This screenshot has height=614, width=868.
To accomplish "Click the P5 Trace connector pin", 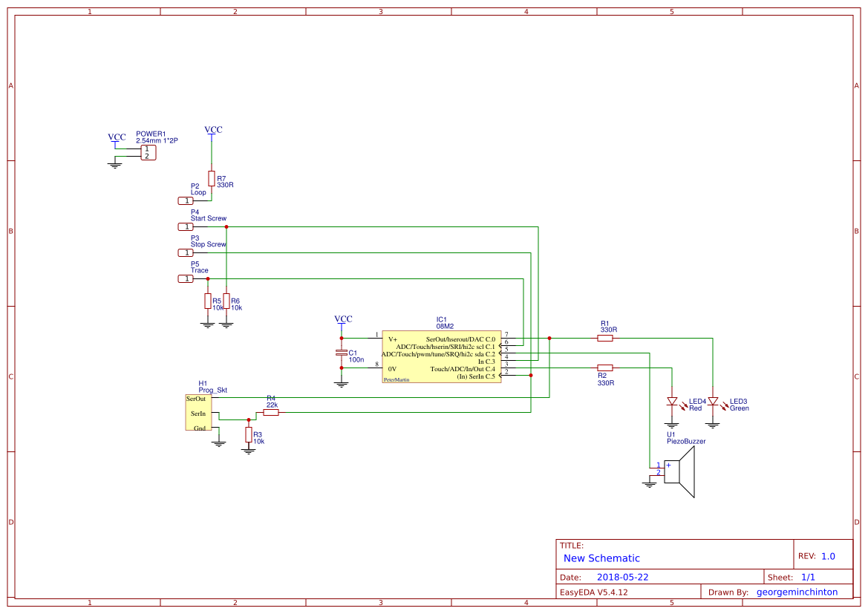I will click(x=186, y=279).
